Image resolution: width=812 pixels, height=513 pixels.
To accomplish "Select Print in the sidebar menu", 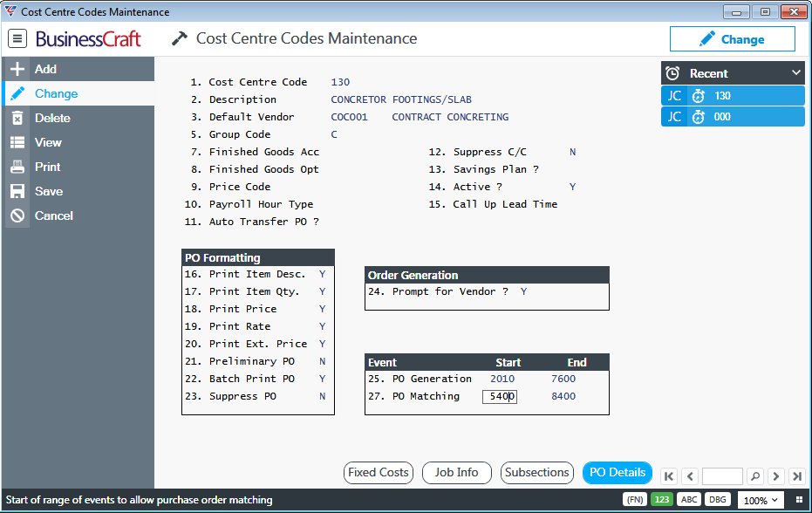I will coord(78,167).
